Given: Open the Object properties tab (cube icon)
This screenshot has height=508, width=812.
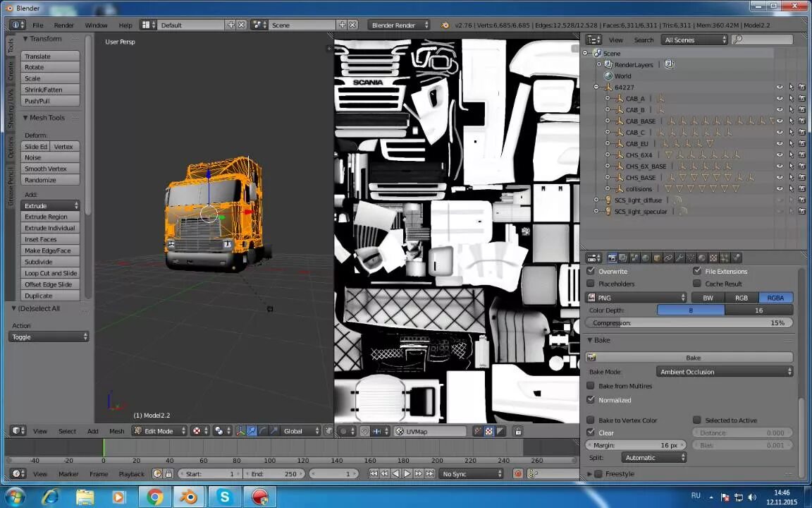Looking at the screenshot, I should (657, 258).
